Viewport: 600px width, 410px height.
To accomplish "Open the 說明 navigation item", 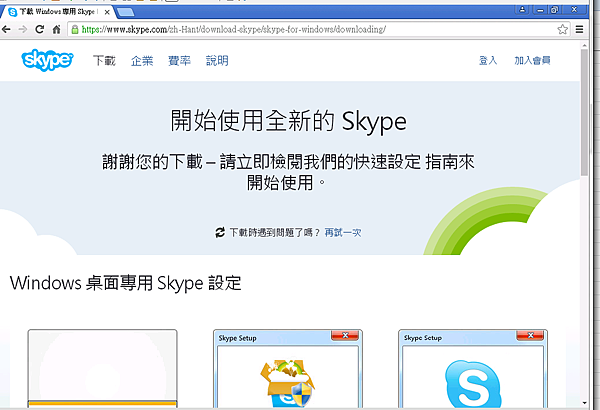I will [x=217, y=60].
